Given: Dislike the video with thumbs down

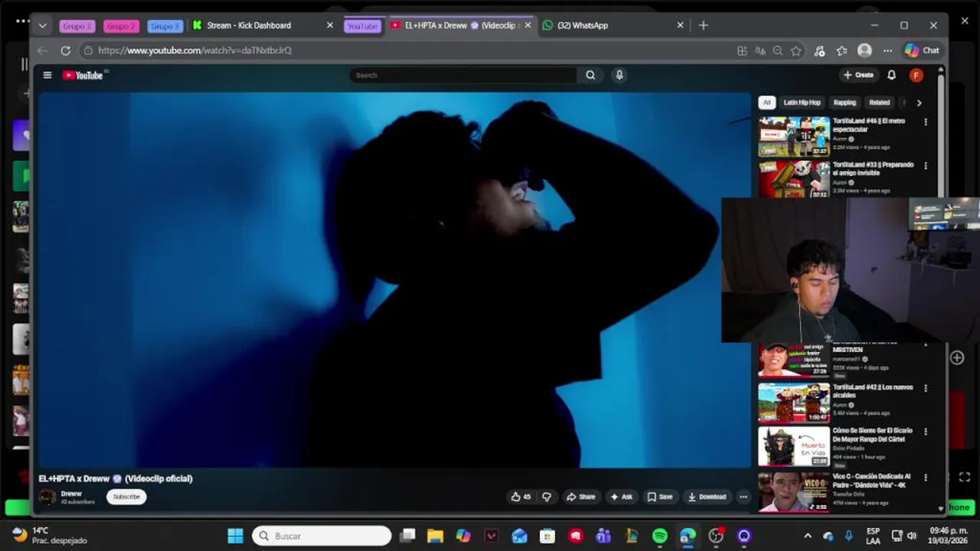Looking at the screenshot, I should tap(547, 497).
